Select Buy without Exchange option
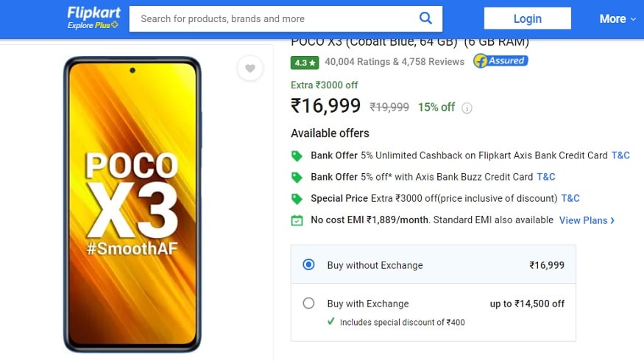 [309, 264]
